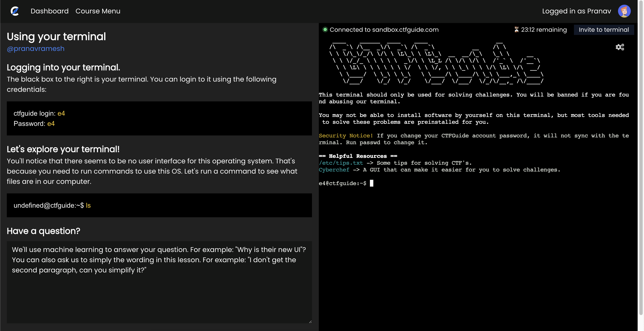Click the CTFGuide logo in the navbar
The height and width of the screenshot is (331, 644).
(15, 11)
